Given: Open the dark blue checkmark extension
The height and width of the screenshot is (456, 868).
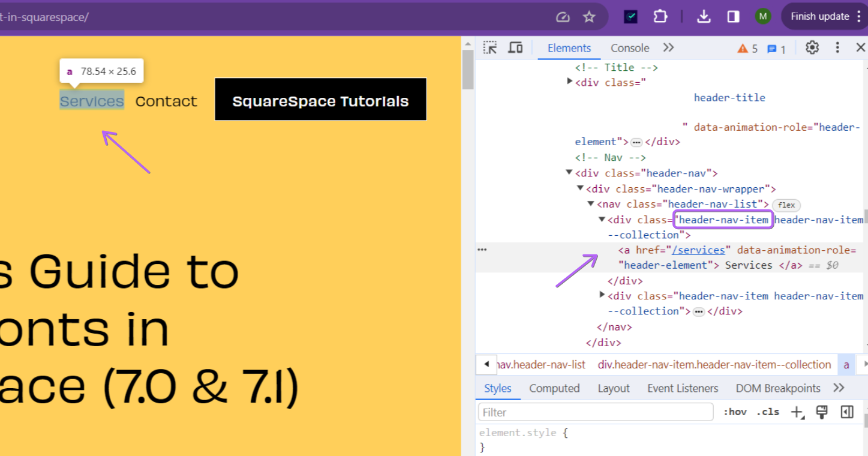Looking at the screenshot, I should [630, 16].
